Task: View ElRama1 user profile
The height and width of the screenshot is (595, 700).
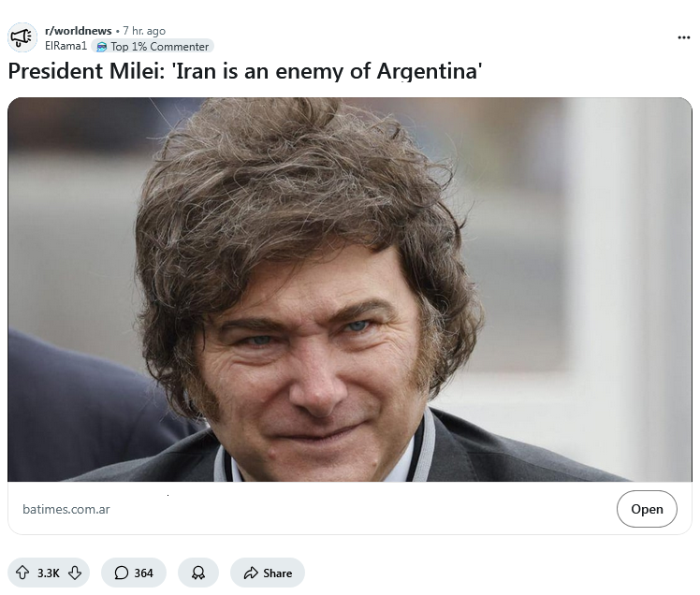Action: pyautogui.click(x=66, y=46)
